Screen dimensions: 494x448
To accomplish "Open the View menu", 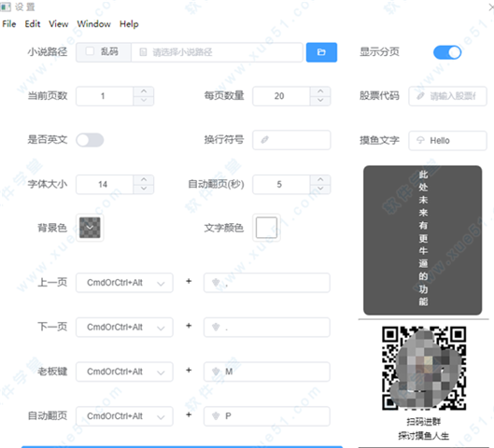I will click(59, 24).
